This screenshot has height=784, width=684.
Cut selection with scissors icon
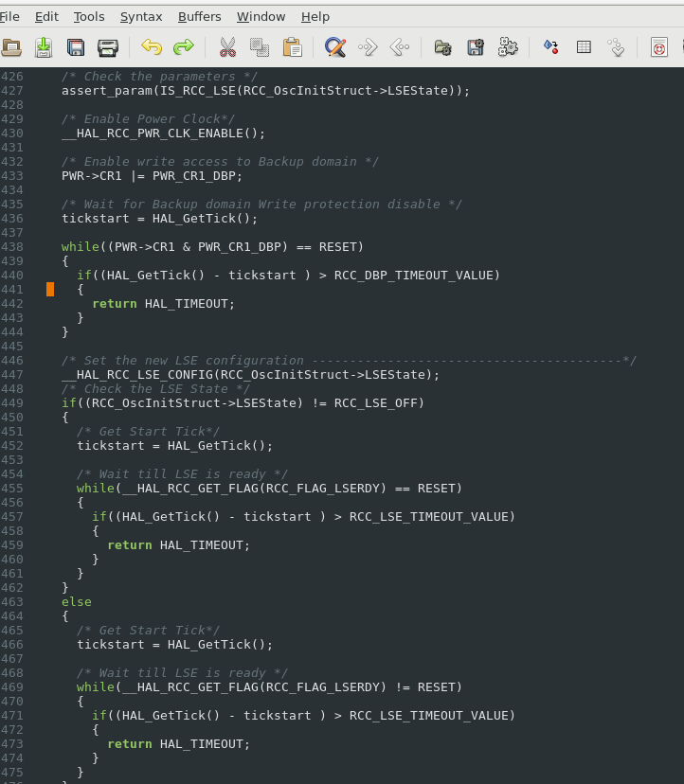click(227, 47)
